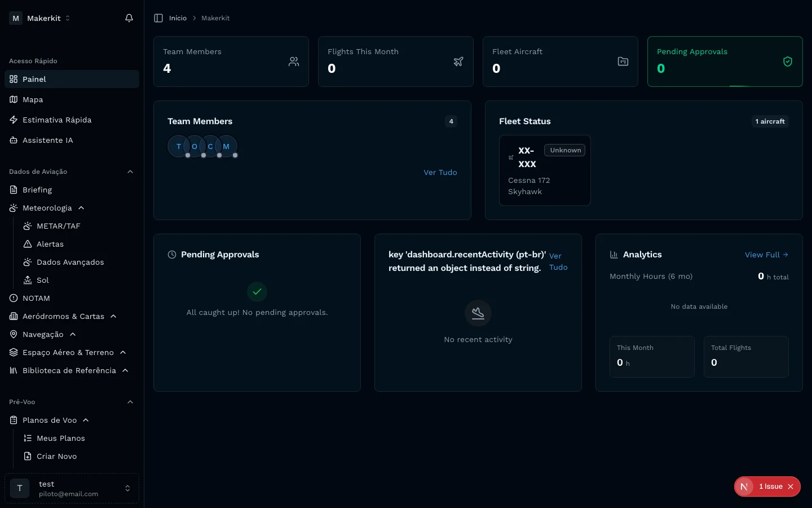Click Início in the breadcrumb
Image resolution: width=812 pixels, height=508 pixels.
pos(178,17)
